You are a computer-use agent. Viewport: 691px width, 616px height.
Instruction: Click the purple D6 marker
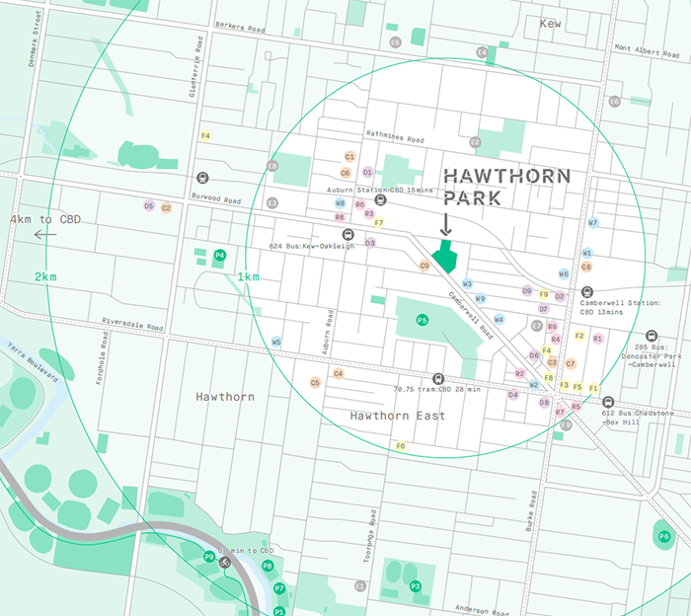[534, 355]
